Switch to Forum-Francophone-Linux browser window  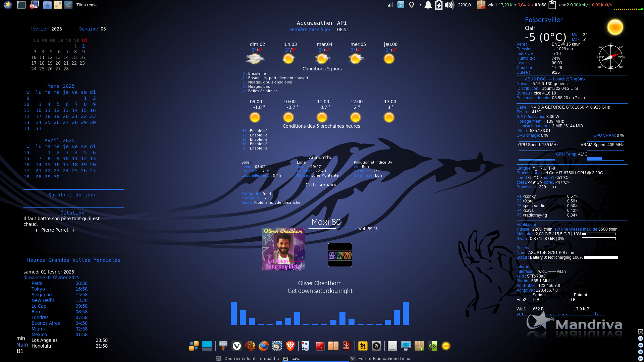point(382,358)
